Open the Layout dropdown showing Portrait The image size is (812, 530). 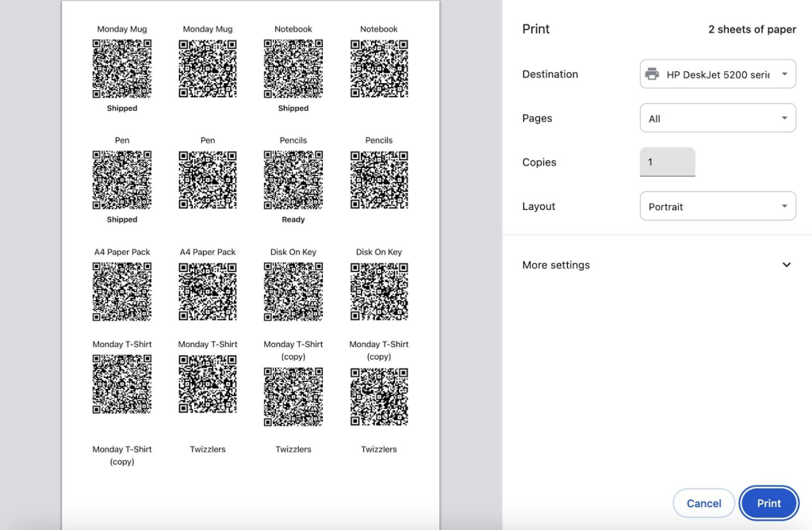[x=718, y=207]
